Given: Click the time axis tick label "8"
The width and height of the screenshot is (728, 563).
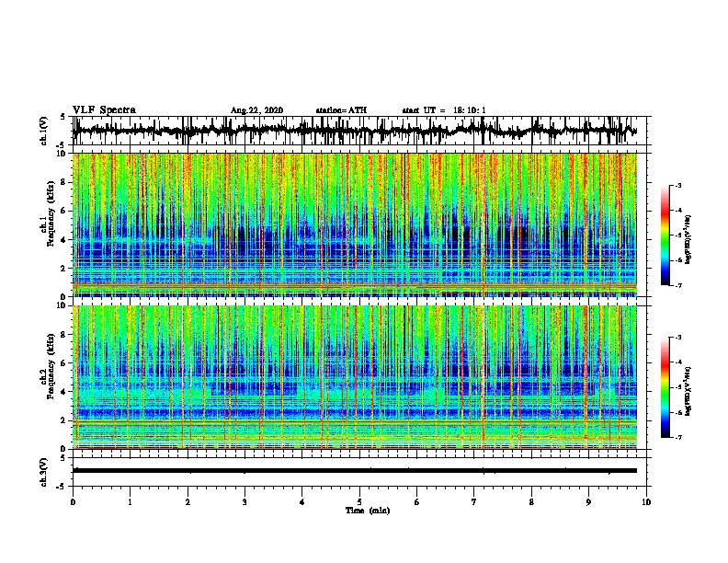Looking at the screenshot, I should point(531,502).
